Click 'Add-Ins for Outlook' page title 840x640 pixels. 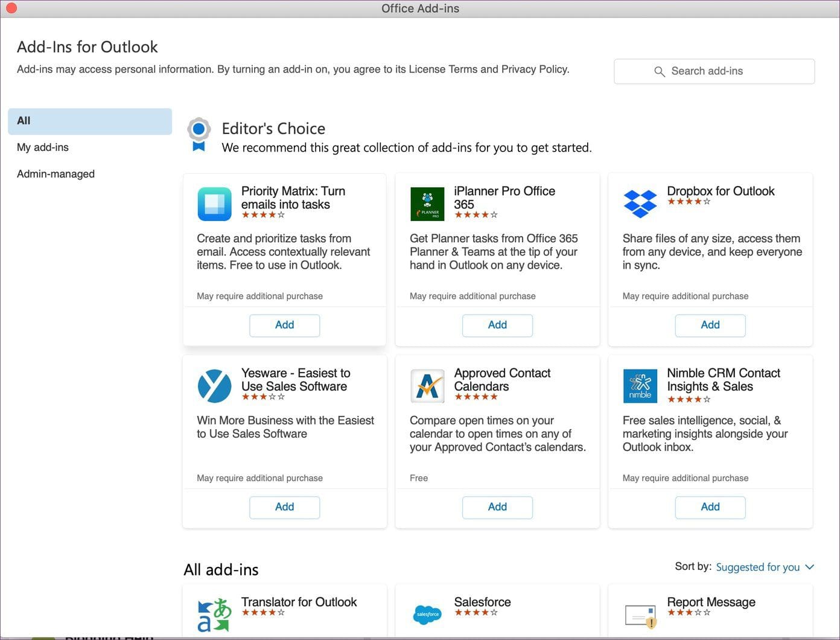coord(87,47)
